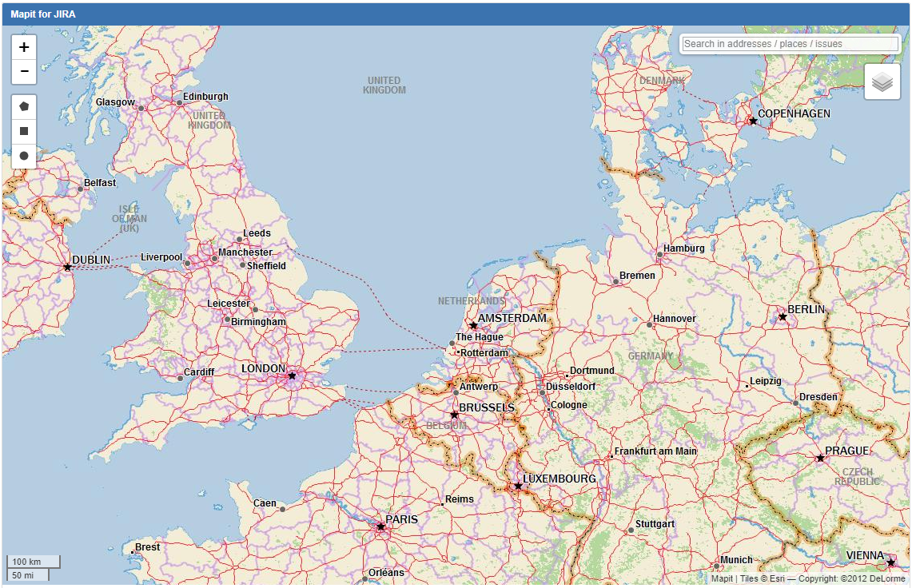Click the Prague star marker

(x=820, y=458)
